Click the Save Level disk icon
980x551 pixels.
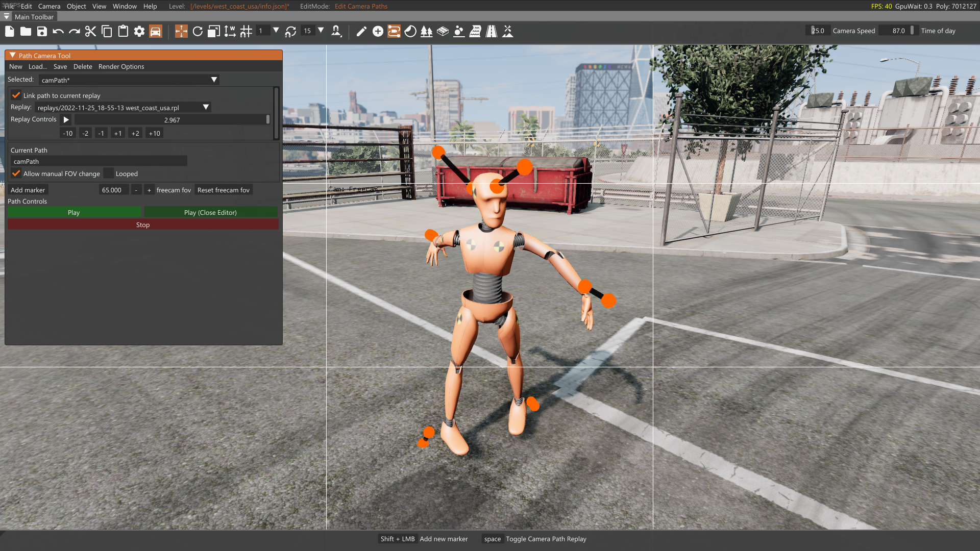click(x=42, y=31)
